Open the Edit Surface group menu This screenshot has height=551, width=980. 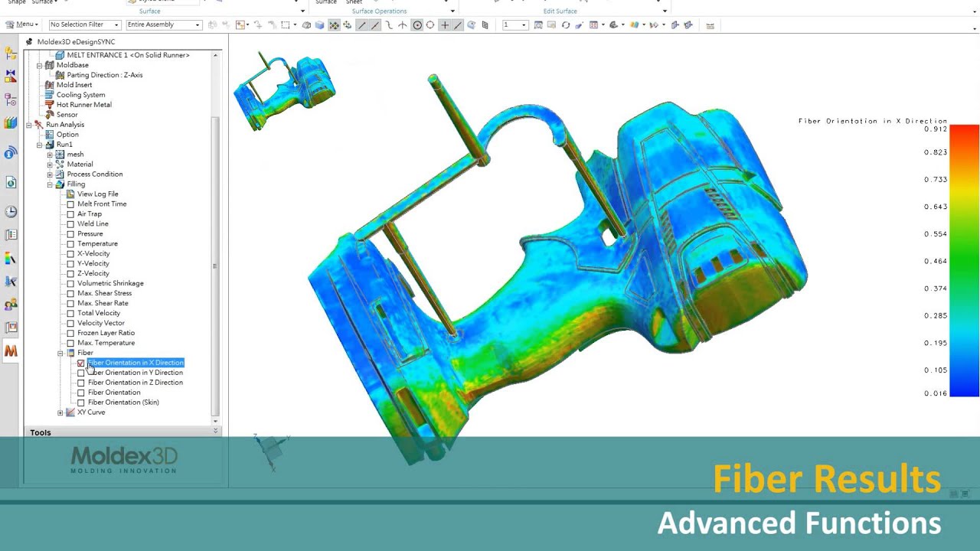[x=664, y=11]
